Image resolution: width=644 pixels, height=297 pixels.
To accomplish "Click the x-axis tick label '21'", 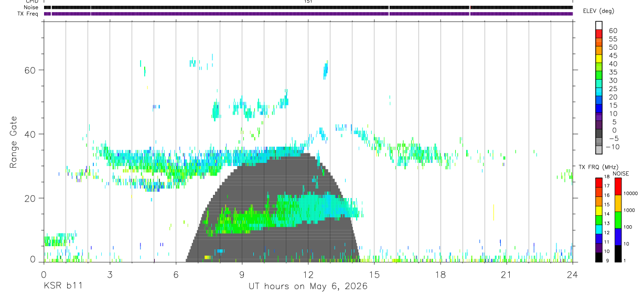I will (506, 274).
